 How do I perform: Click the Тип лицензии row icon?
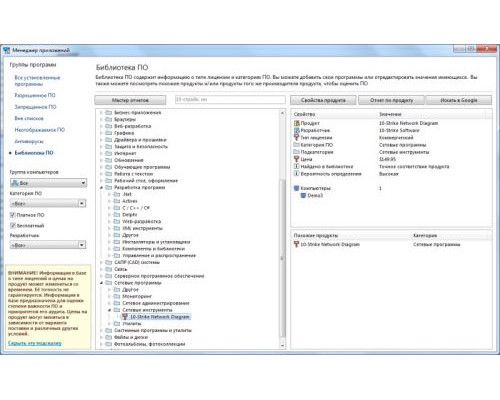[x=296, y=137]
